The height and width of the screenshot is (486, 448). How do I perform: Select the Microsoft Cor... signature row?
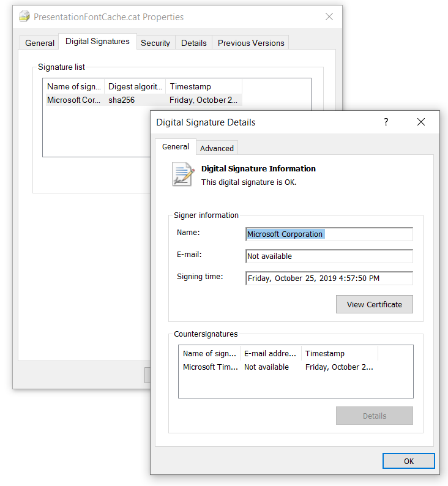(x=144, y=100)
